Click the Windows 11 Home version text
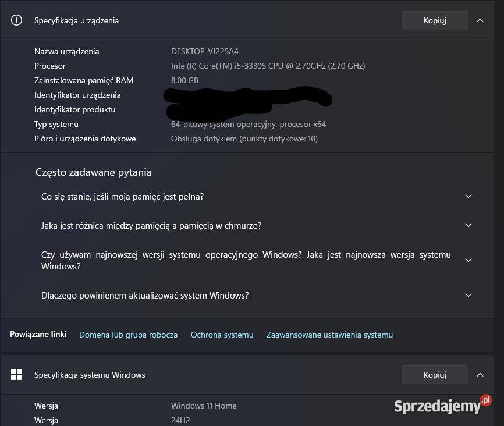Viewport: 504px width, 426px height. 204,406
